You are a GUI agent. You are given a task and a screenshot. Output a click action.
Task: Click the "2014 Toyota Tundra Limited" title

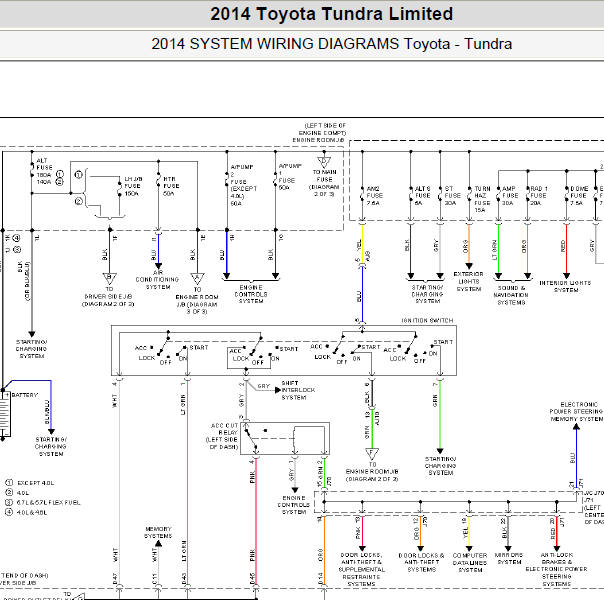(331, 14)
